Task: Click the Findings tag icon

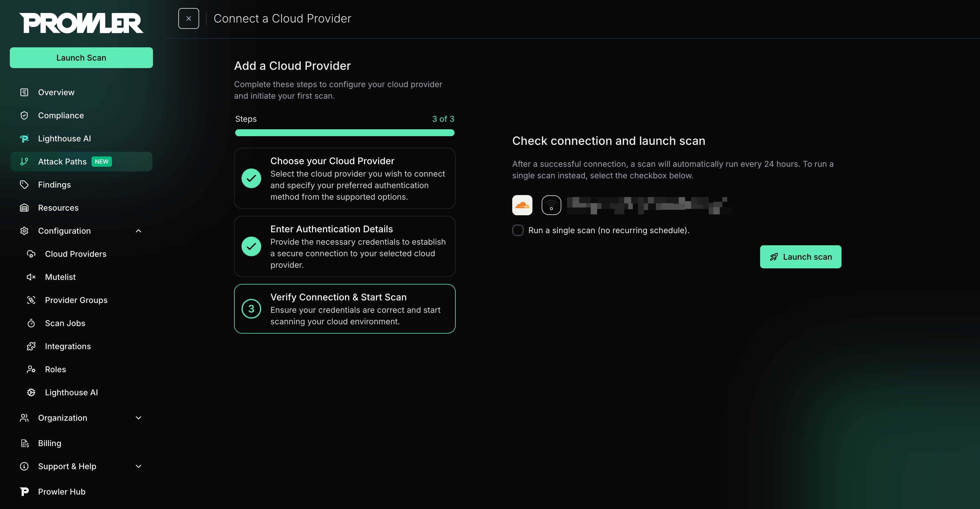Action: click(24, 184)
